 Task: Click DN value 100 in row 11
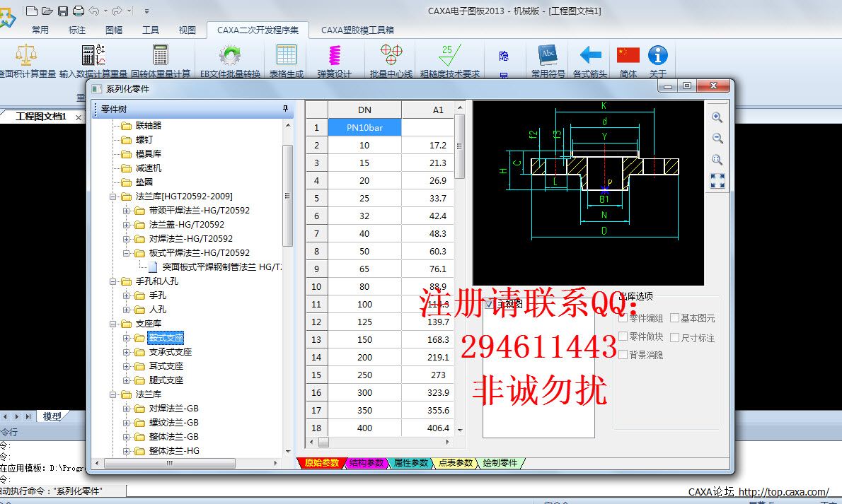click(x=364, y=305)
